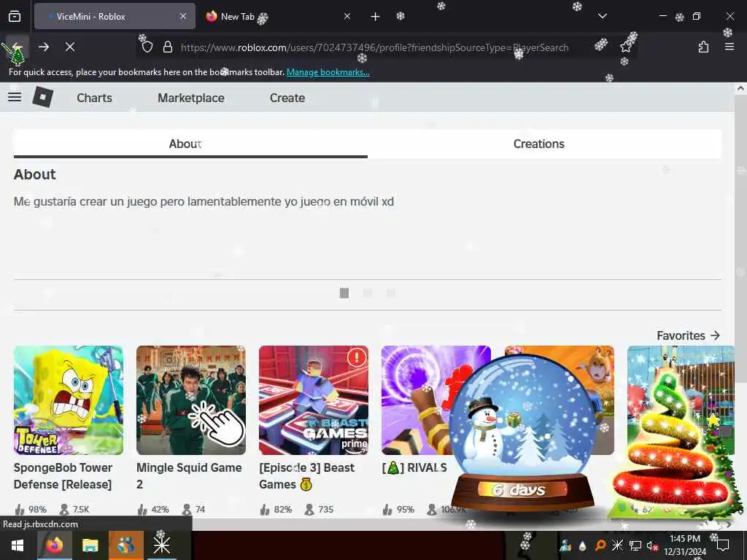
Task: Open the Roblox hamburger navigation menu
Action: click(15, 97)
